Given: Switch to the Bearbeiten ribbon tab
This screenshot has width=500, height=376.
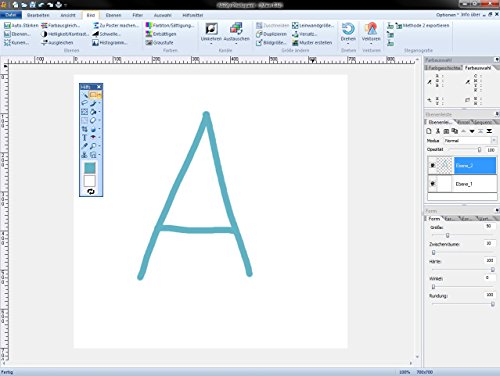Looking at the screenshot, I should coord(38,15).
